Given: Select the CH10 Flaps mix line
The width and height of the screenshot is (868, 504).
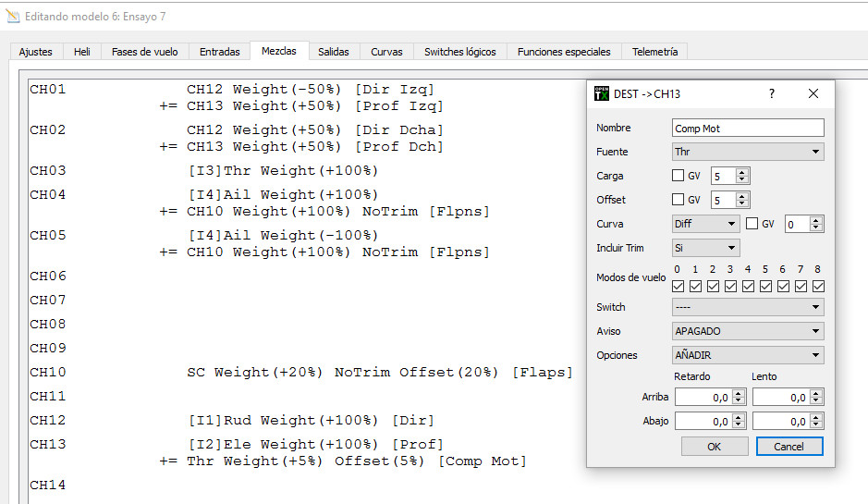Looking at the screenshot, I should point(379,372).
